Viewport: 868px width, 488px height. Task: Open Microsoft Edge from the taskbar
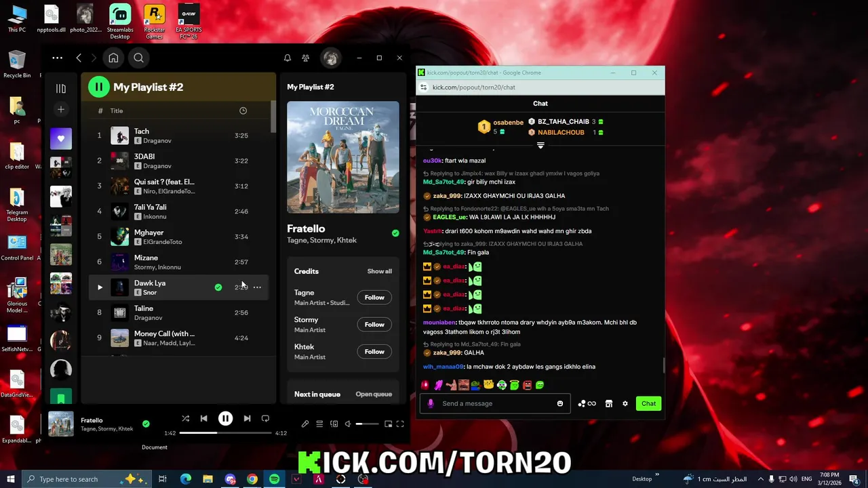point(186,479)
